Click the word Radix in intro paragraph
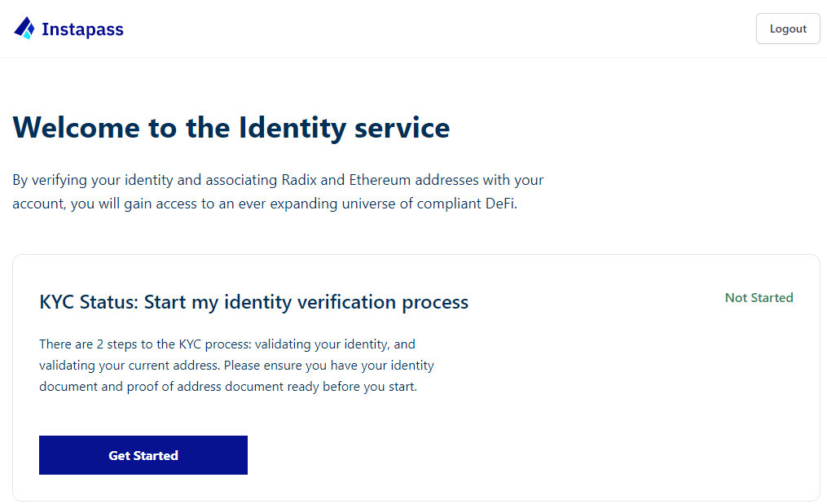This screenshot has height=504, width=827. (299, 180)
